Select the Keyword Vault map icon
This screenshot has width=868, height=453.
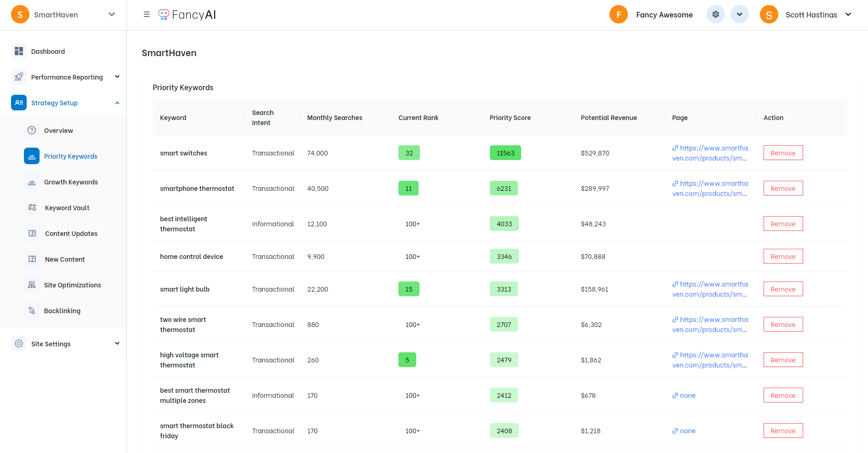(32, 207)
